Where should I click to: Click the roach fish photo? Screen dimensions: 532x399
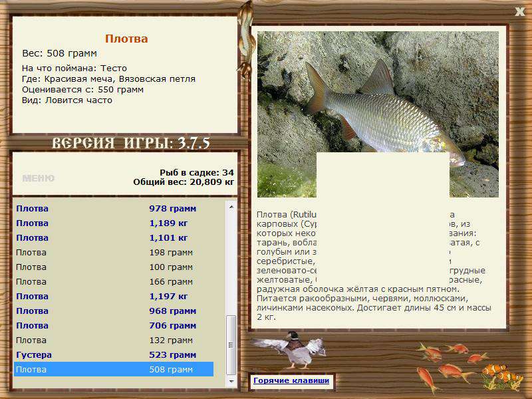click(x=378, y=114)
